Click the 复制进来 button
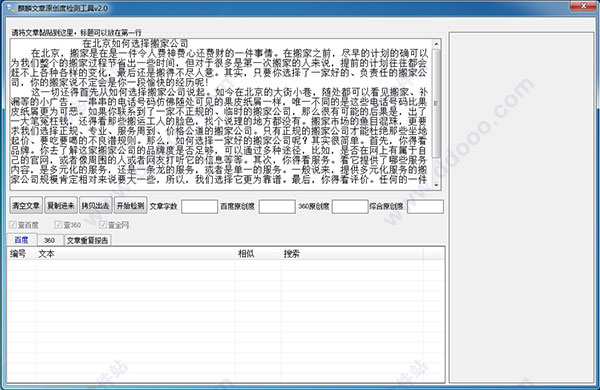Screen dimensions: 600x390 point(61,206)
